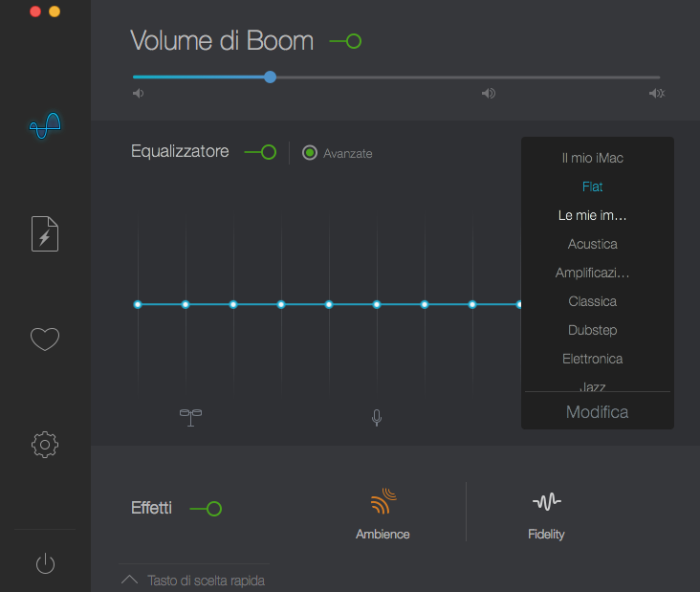Choose the Flat preset
The image size is (700, 592).
(592, 186)
